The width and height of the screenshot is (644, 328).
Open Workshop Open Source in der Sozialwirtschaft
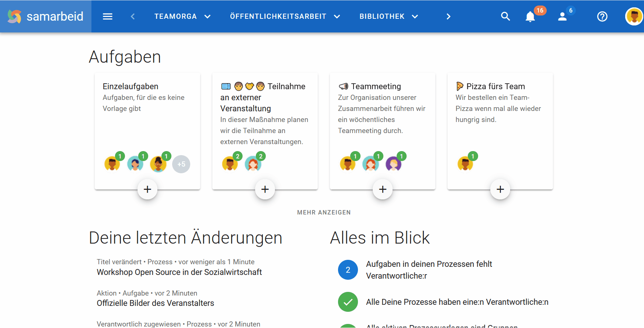[179, 272]
